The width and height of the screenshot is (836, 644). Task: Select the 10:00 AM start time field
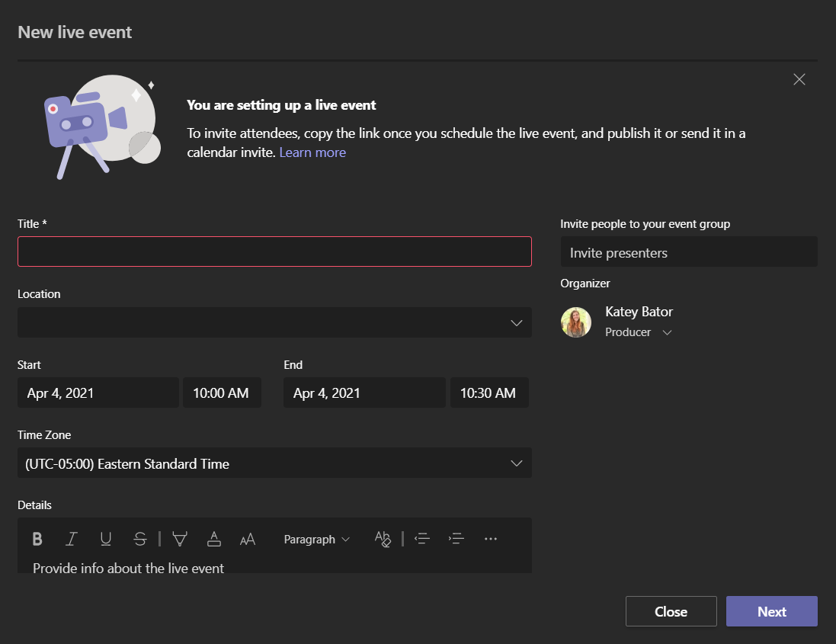point(222,393)
